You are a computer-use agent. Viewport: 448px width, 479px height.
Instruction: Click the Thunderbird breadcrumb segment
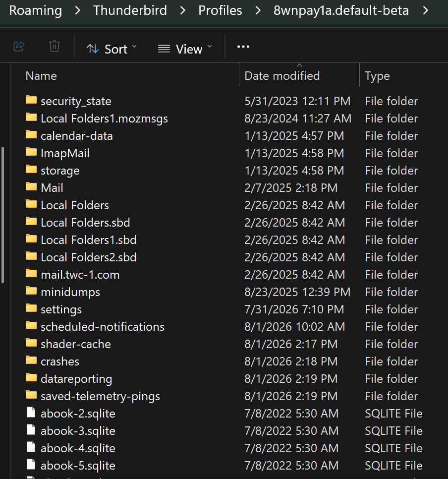point(130,10)
